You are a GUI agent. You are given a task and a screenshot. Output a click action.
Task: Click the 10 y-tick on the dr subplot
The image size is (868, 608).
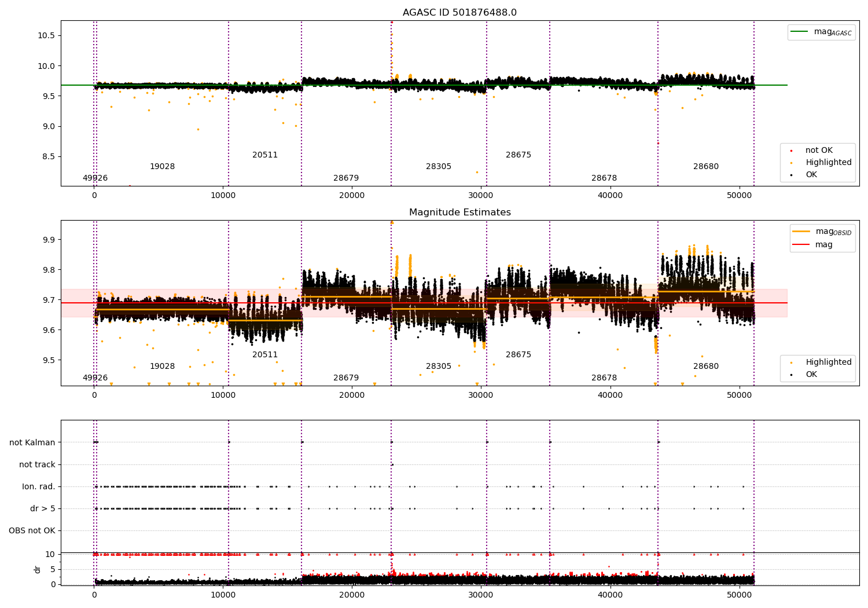click(50, 555)
